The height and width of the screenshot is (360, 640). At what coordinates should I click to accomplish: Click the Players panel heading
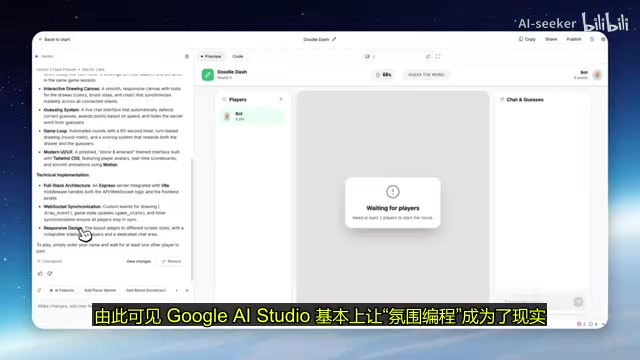(238, 100)
